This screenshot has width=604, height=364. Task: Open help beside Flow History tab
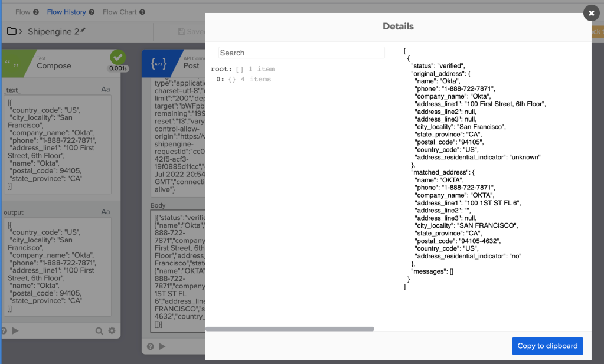click(x=92, y=12)
